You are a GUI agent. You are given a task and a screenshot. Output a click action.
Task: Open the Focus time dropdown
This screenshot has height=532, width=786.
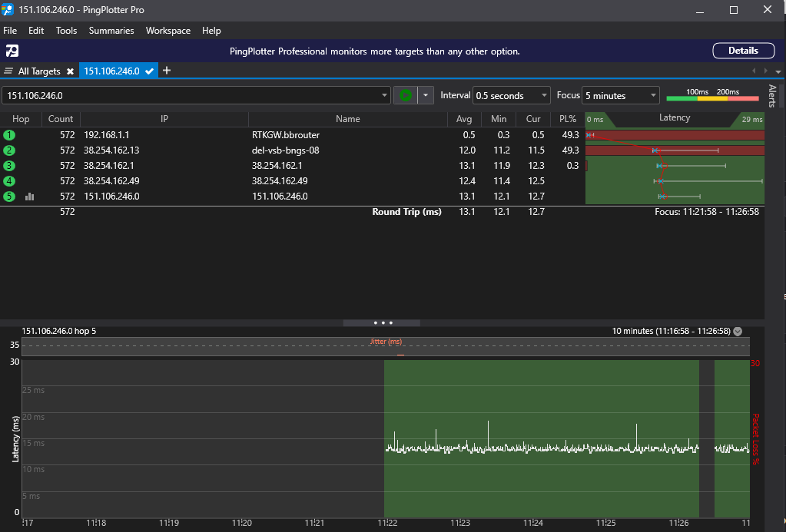tap(621, 96)
